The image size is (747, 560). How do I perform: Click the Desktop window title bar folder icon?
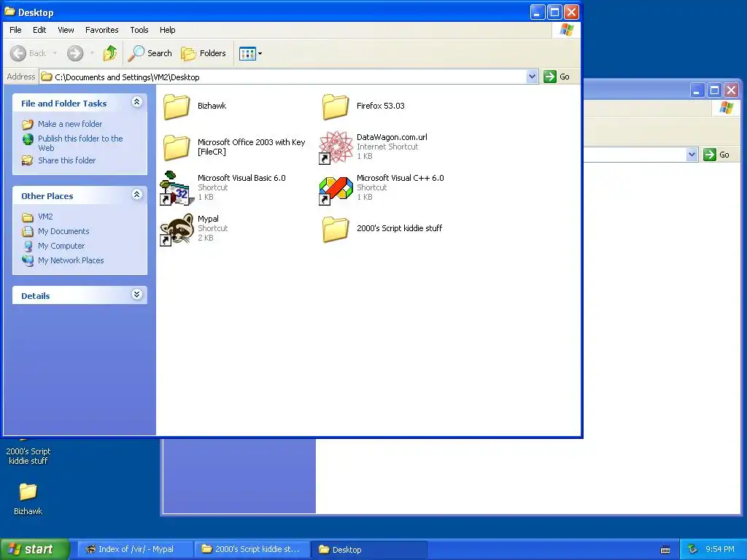click(x=9, y=12)
